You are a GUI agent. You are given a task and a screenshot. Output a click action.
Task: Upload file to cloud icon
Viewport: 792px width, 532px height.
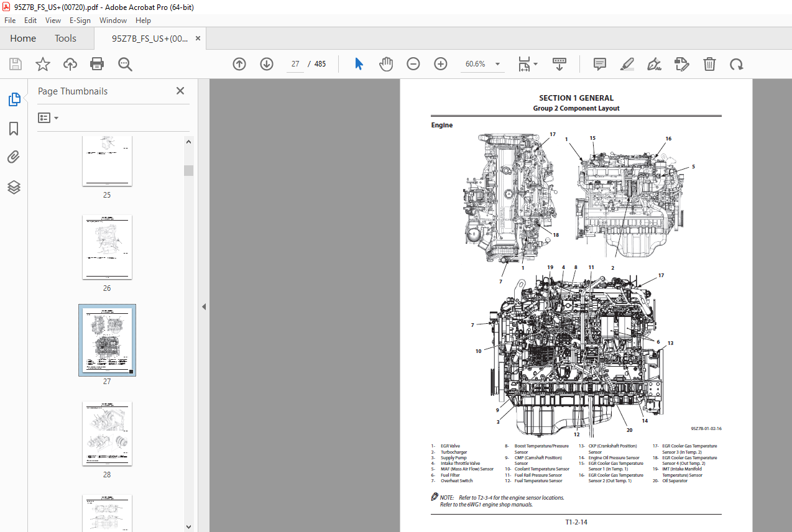70,64
